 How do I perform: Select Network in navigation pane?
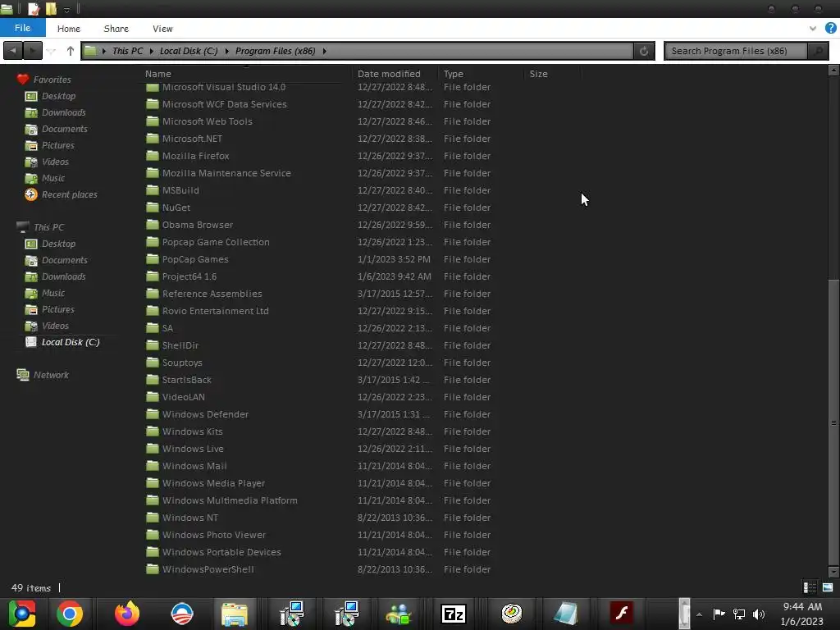tap(51, 375)
